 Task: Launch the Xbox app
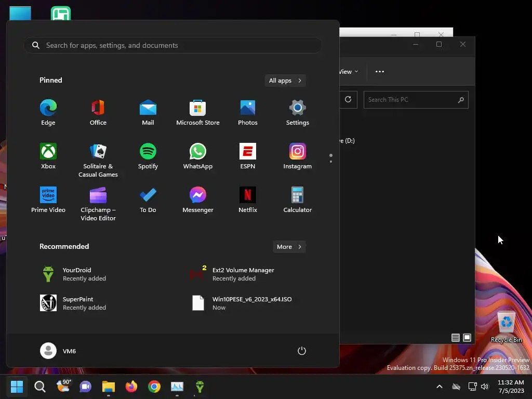coord(48,156)
